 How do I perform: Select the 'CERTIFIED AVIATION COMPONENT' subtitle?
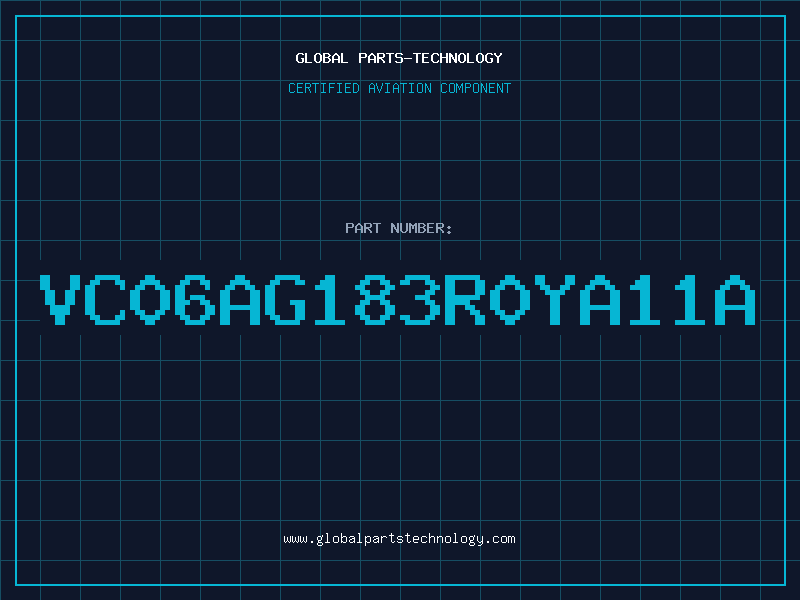click(399, 88)
